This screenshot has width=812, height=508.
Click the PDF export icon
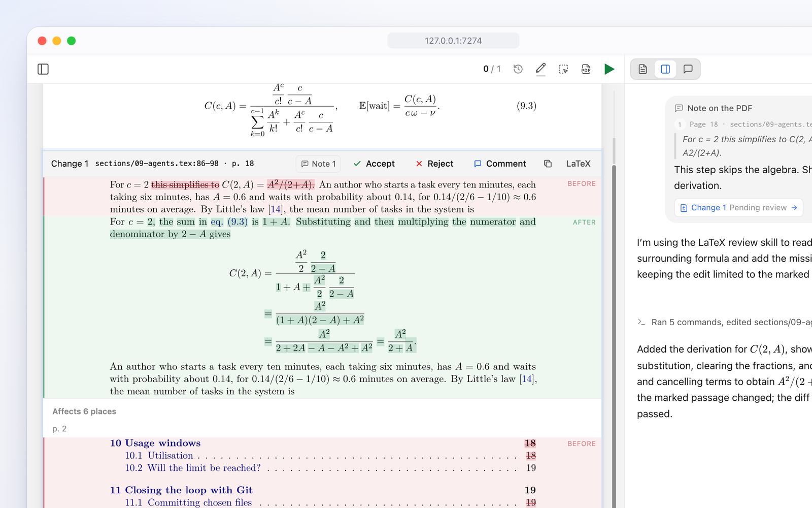[586, 69]
